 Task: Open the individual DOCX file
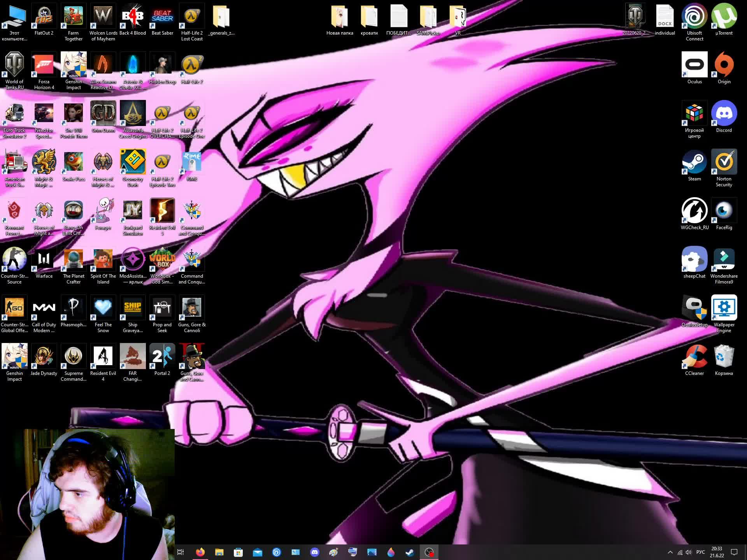665,17
